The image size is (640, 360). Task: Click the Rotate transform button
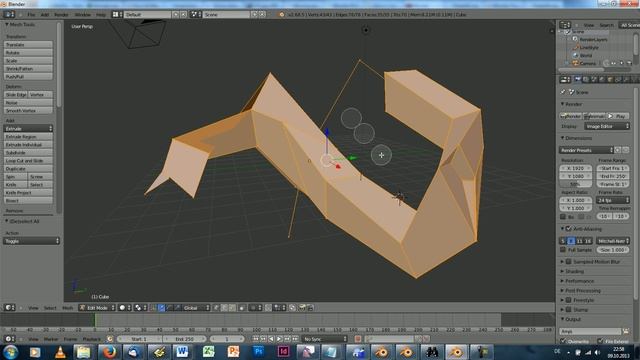click(x=28, y=53)
